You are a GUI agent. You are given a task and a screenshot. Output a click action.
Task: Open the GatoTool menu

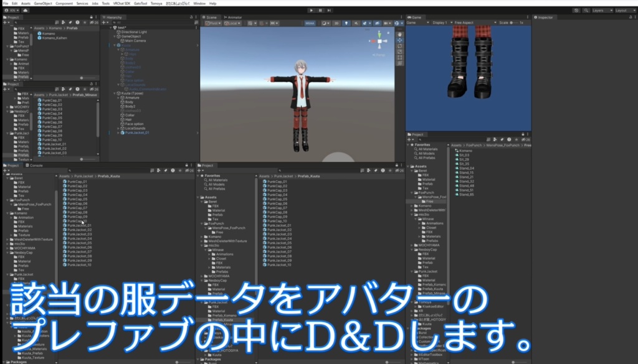pos(140,3)
